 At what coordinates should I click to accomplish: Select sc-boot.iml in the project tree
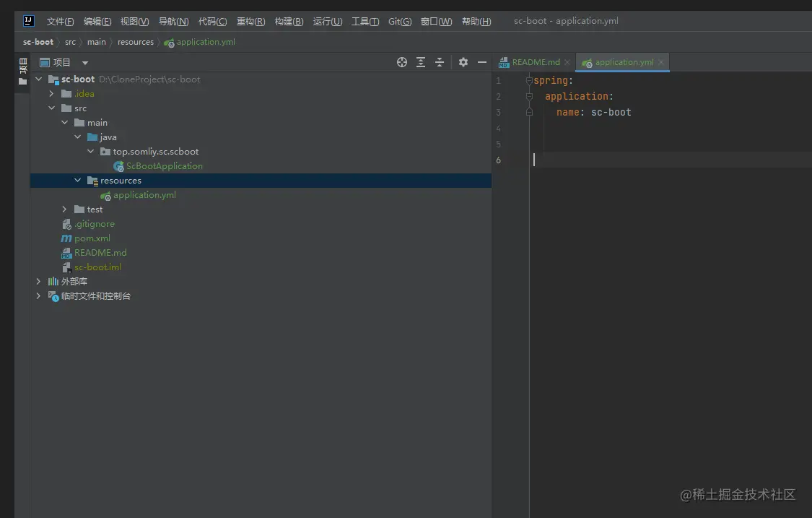(97, 267)
